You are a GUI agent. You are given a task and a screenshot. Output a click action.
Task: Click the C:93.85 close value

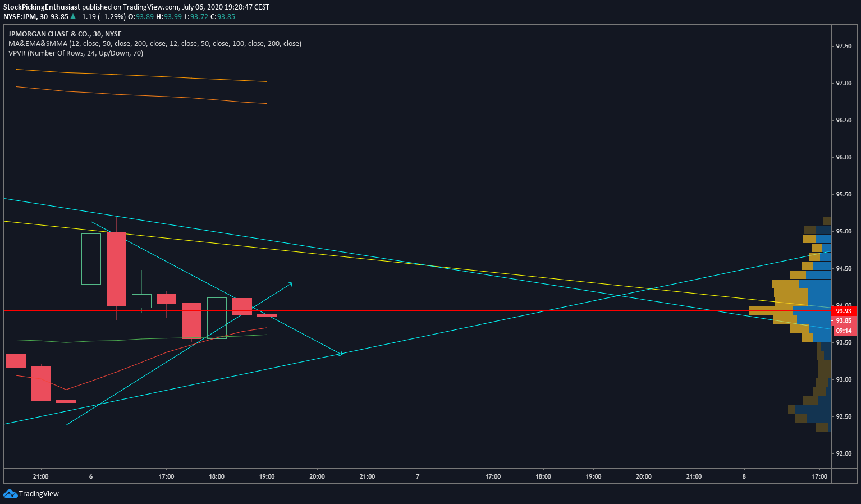223,17
